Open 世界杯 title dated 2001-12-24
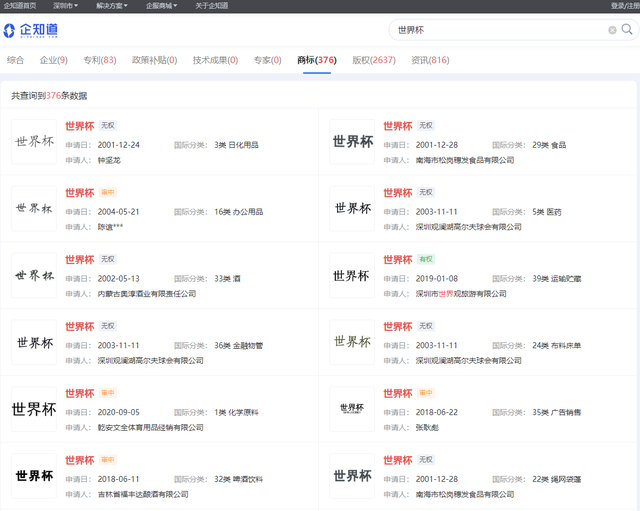The width and height of the screenshot is (640, 511). pyautogui.click(x=80, y=126)
